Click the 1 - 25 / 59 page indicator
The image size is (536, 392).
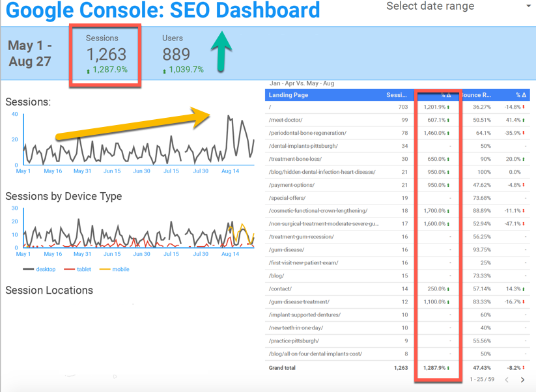click(482, 380)
